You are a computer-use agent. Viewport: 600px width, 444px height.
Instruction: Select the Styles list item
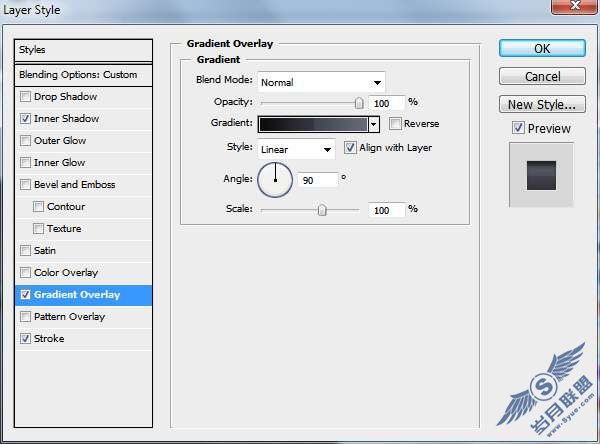(83, 50)
